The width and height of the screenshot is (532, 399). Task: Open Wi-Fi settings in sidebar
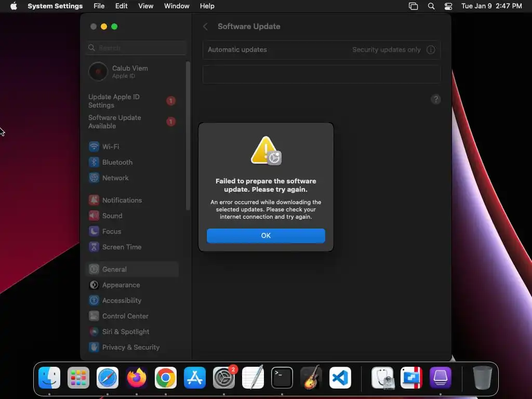click(x=132, y=147)
